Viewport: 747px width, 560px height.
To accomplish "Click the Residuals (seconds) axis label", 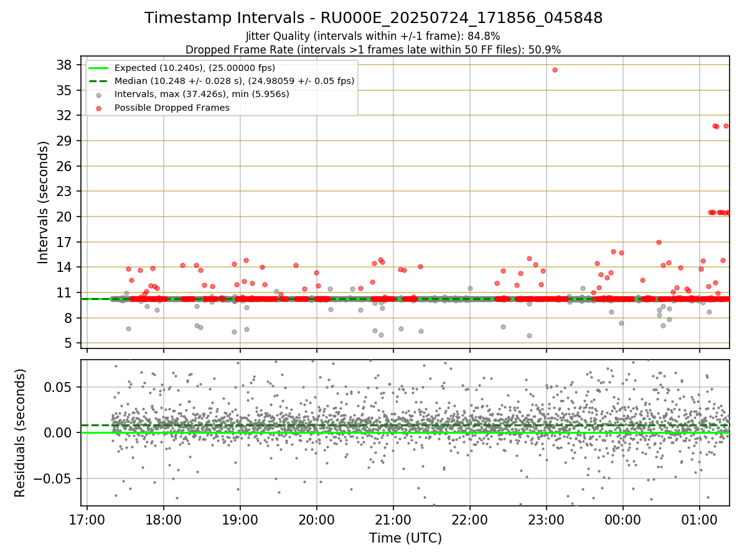I will [x=21, y=433].
